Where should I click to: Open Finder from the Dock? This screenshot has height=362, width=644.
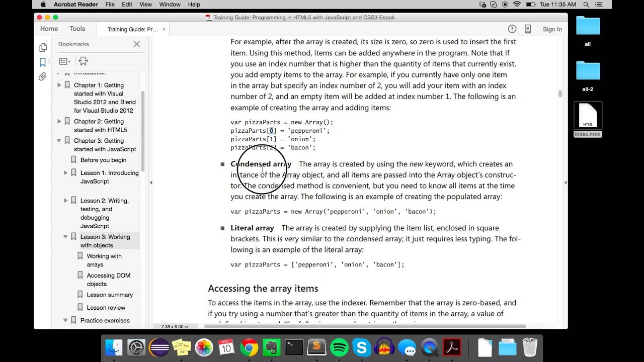click(114, 347)
